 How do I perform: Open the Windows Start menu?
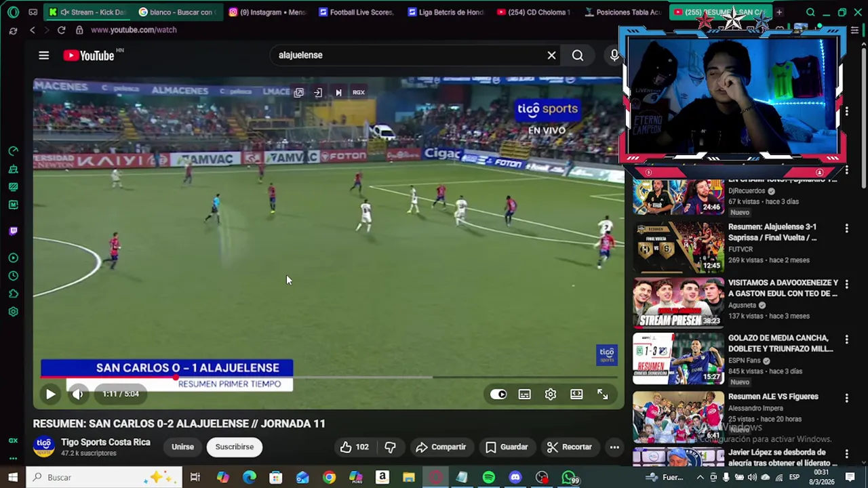pos(13,477)
